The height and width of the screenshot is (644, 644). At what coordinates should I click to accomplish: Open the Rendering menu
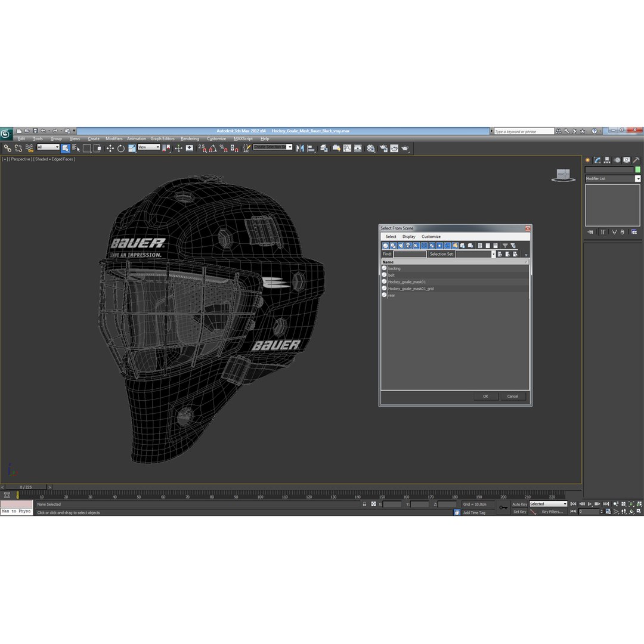(190, 139)
